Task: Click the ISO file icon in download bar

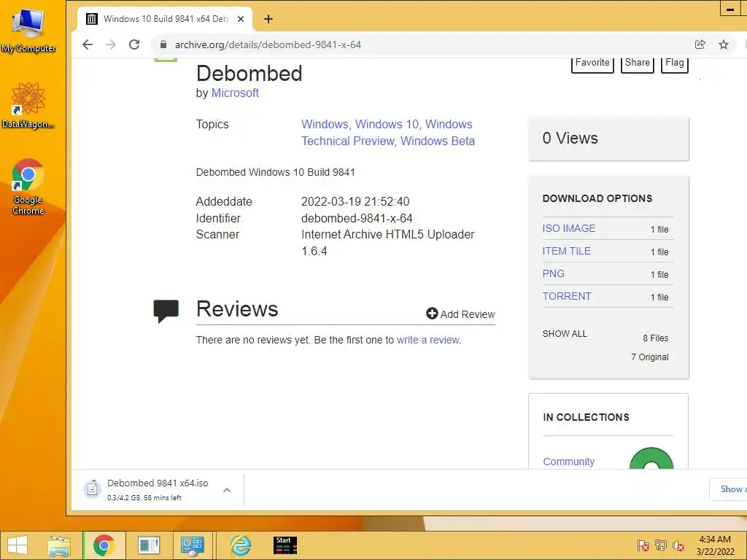Action: coord(92,489)
